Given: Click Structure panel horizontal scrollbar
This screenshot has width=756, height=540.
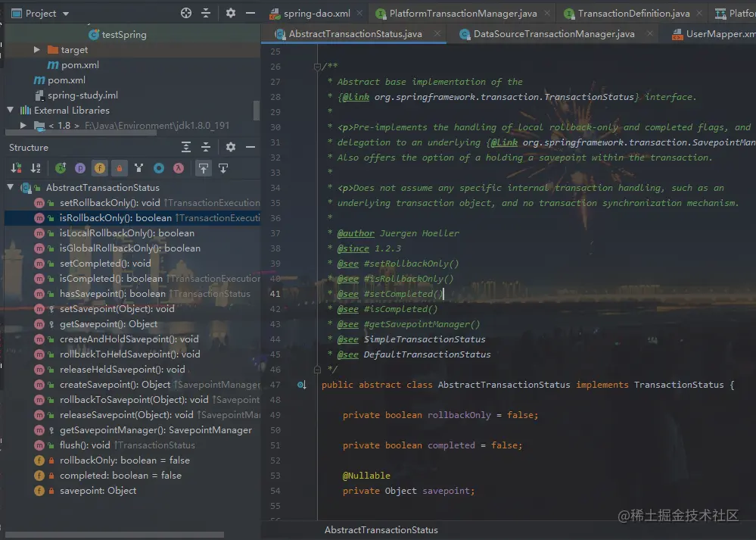Looking at the screenshot, I should (115, 535).
